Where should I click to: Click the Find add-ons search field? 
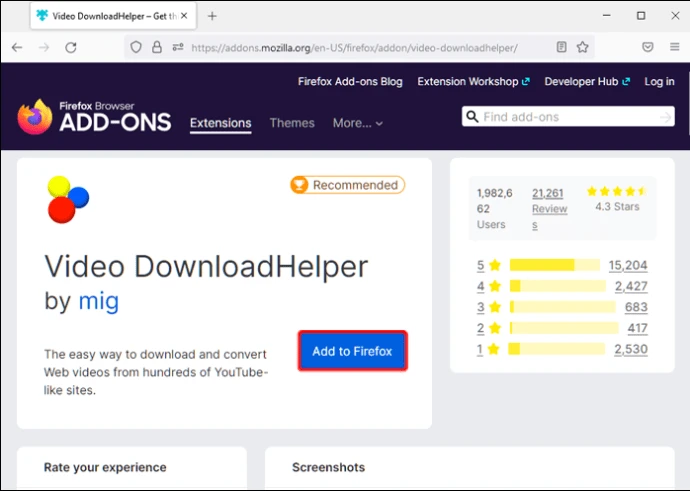click(568, 117)
